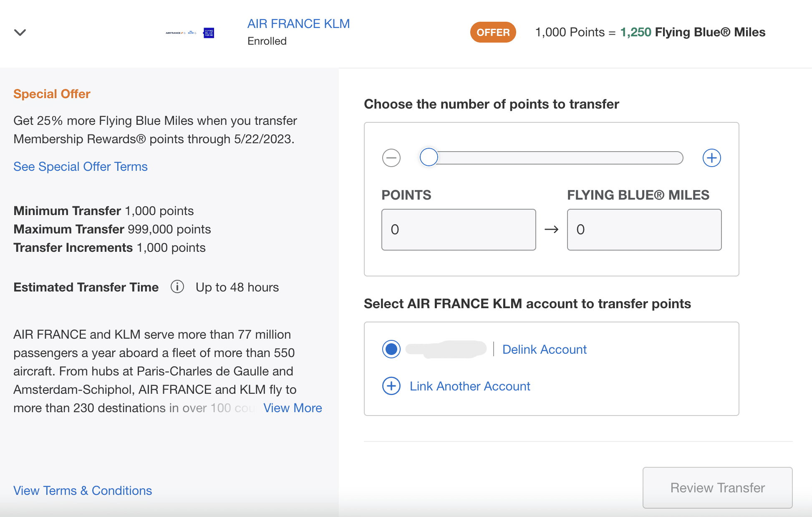The width and height of the screenshot is (812, 517).
Task: Click the arrow between points and miles
Action: coord(551,229)
